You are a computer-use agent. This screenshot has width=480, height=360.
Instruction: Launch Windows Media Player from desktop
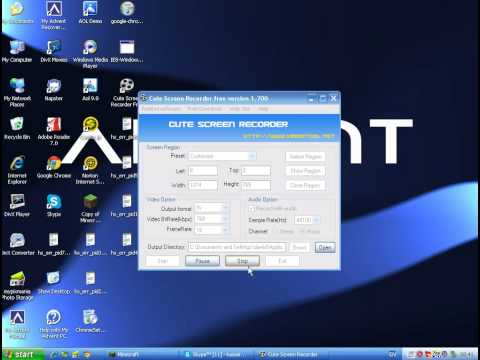click(90, 54)
